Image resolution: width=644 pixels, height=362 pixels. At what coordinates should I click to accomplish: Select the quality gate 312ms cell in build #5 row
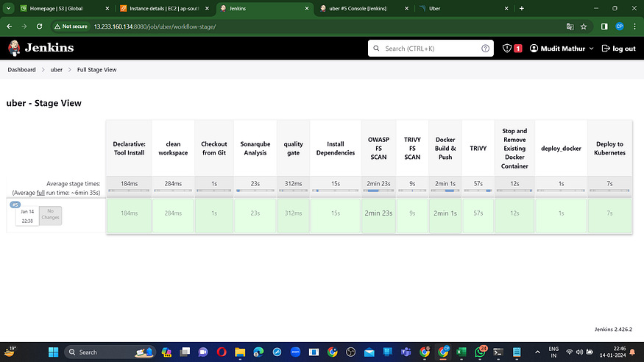293,216
